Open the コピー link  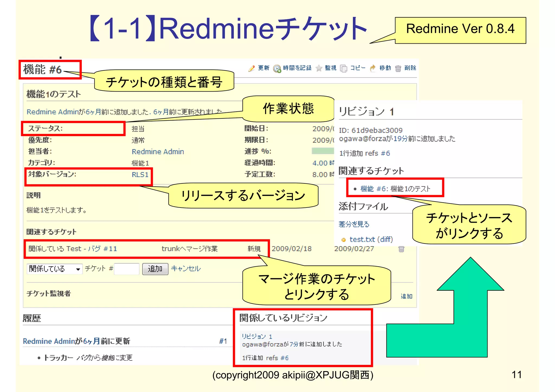pyautogui.click(x=358, y=68)
